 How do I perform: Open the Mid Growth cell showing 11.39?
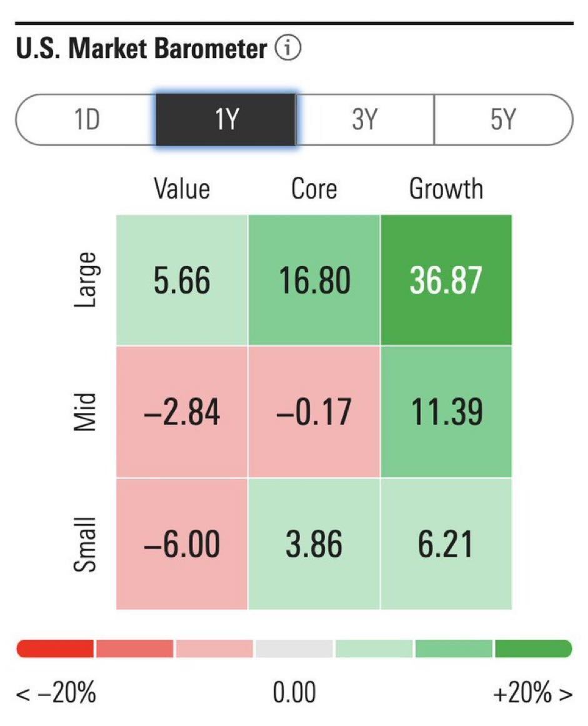tap(446, 412)
